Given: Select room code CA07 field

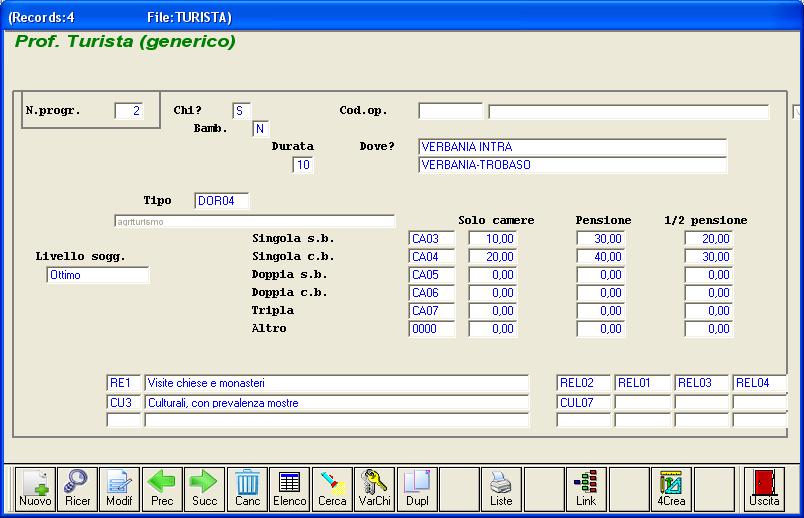Looking at the screenshot, I should [x=432, y=311].
